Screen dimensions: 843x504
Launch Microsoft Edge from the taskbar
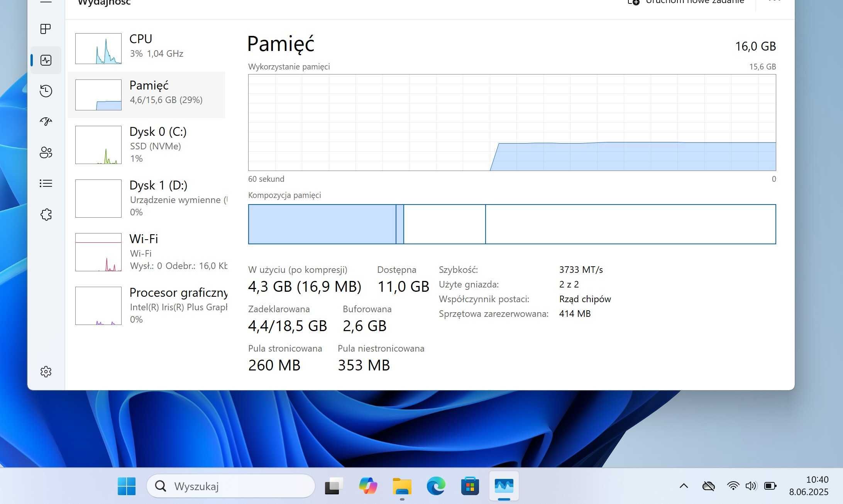(436, 486)
